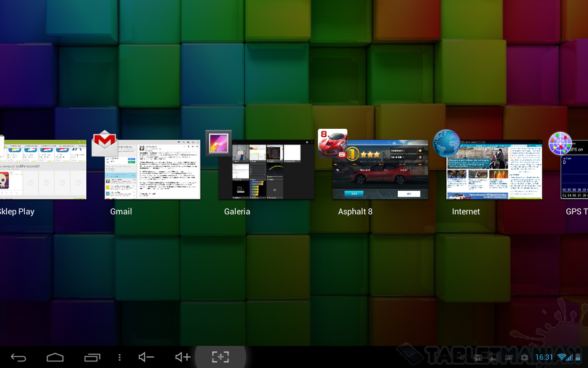This screenshot has height=368, width=588.
Task: Tap the Galeria app icon
Action: click(x=218, y=143)
